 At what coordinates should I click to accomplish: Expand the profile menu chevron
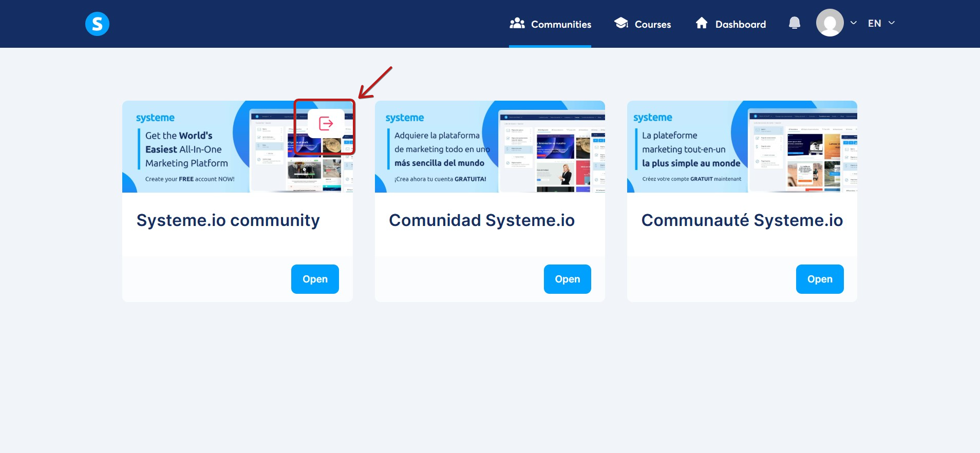(854, 23)
